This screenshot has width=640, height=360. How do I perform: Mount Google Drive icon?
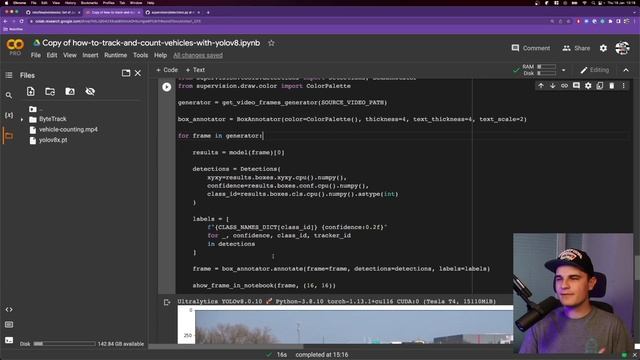click(x=70, y=91)
